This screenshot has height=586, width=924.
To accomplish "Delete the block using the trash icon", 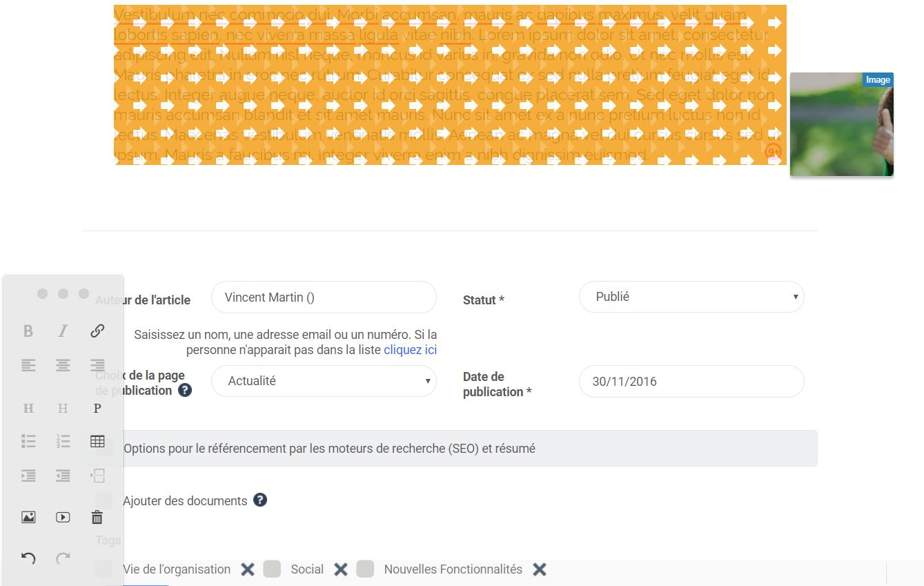I will (97, 517).
